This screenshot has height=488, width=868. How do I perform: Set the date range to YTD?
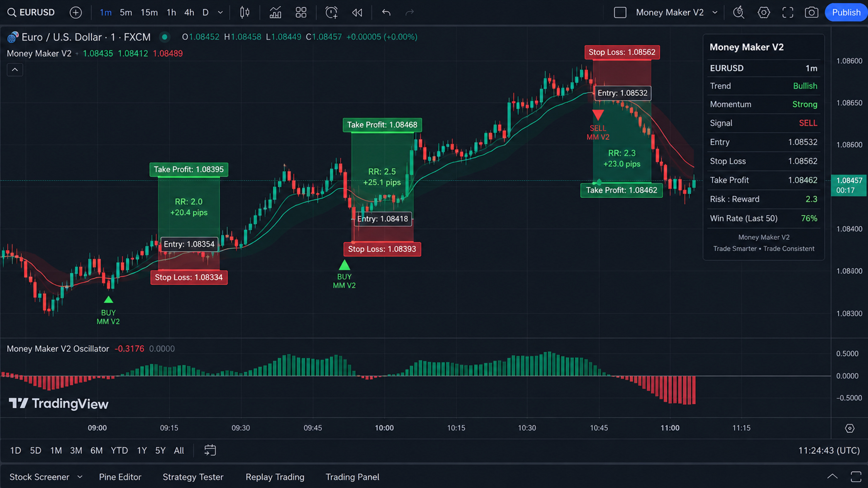pyautogui.click(x=119, y=450)
